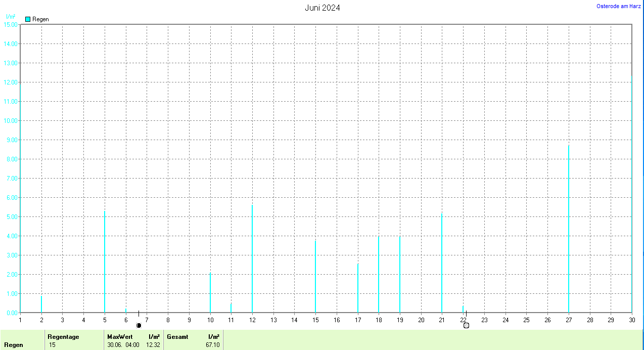This screenshot has height=350, width=644.
Task: Open the Osterode am Harz link
Action: pos(618,6)
